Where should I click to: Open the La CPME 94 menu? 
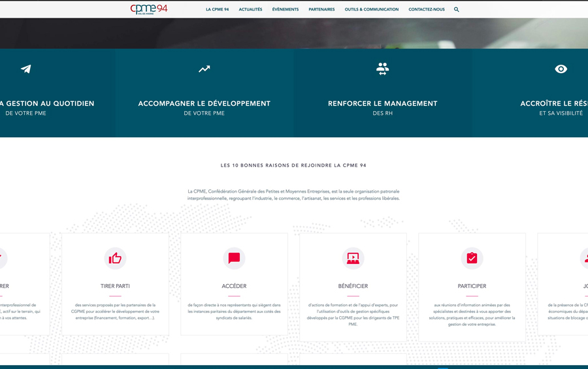click(x=217, y=9)
